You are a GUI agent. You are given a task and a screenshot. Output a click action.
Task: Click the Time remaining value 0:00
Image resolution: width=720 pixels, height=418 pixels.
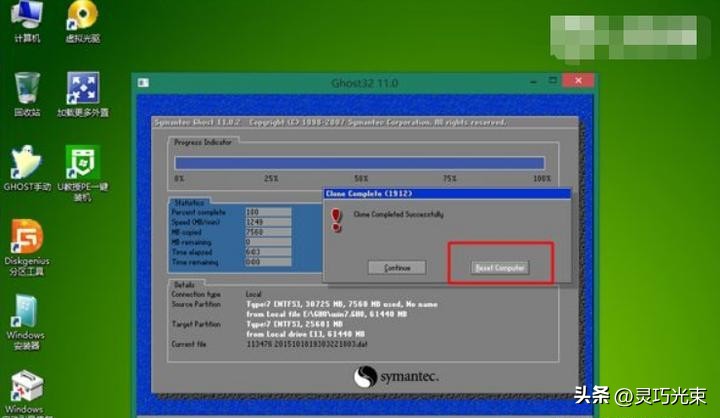tap(268, 262)
